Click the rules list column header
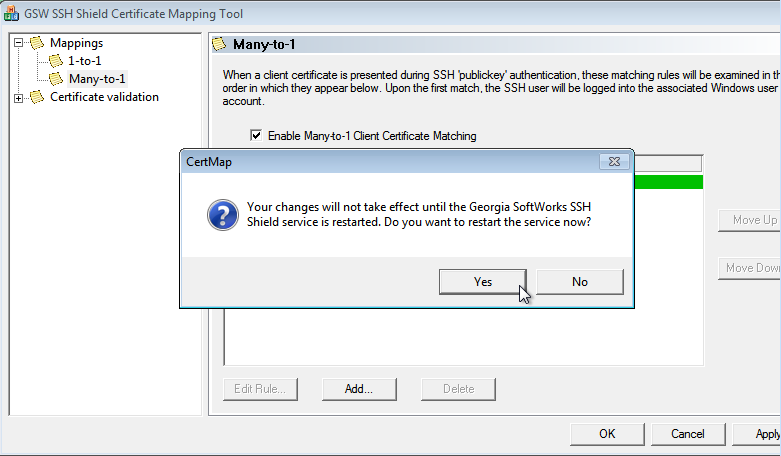Viewport: 781px width, 456px height. 667,163
